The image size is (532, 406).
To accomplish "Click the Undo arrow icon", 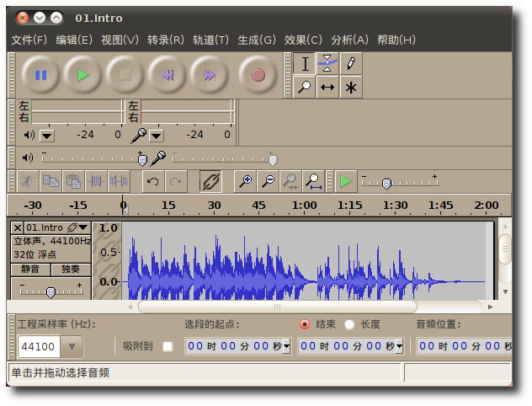I will 152,181.
